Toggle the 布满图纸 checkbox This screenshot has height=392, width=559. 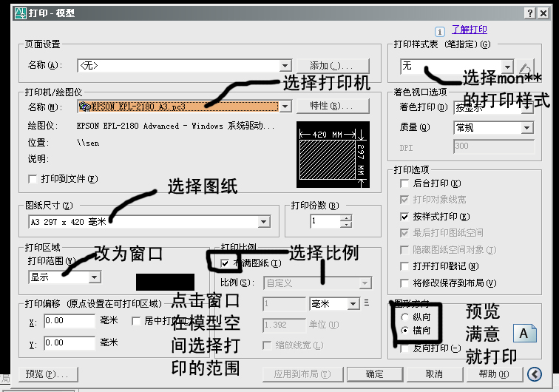[225, 263]
